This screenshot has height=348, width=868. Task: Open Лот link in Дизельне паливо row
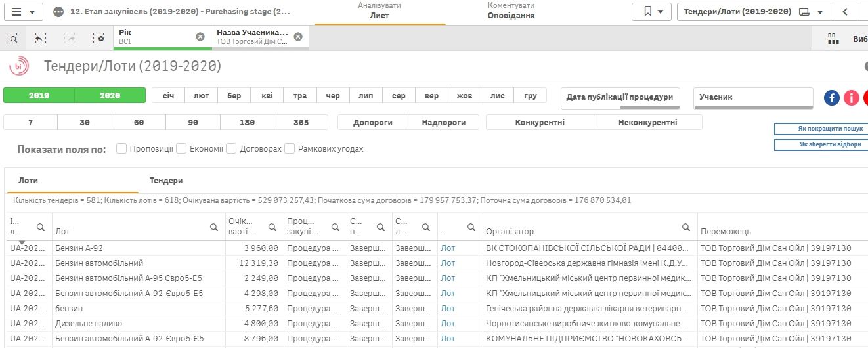(448, 324)
